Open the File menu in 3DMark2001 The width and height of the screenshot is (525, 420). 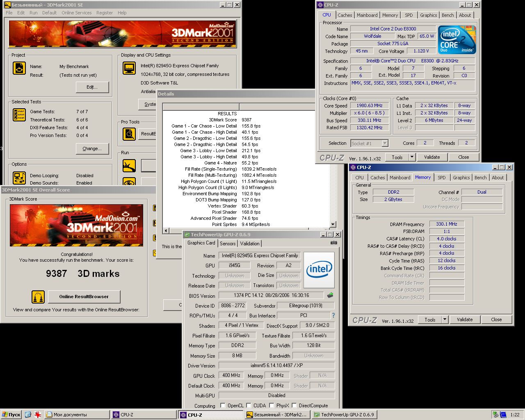[x=9, y=13]
